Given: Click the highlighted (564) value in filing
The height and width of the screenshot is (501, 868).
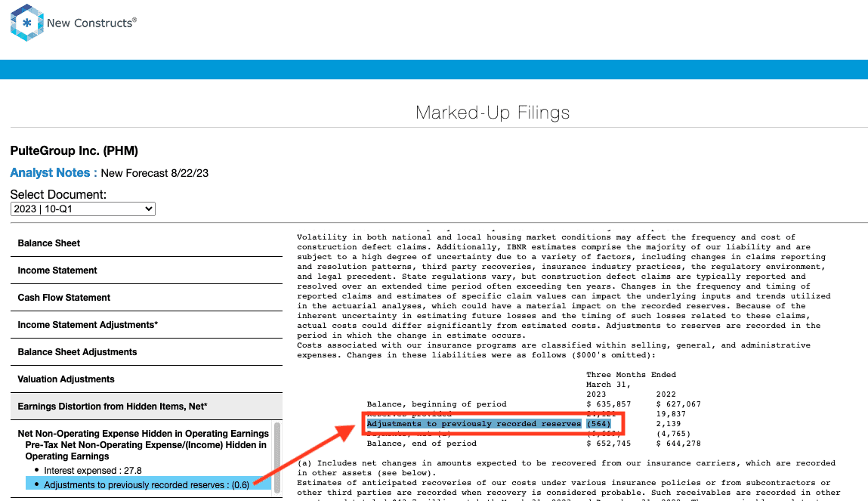Looking at the screenshot, I should click(x=598, y=423).
